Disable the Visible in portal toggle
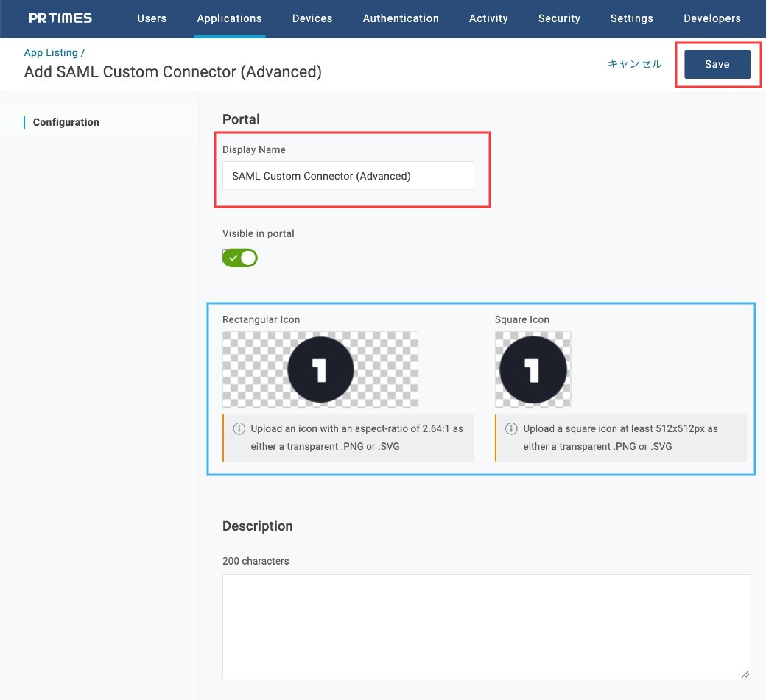Viewport: 766px width, 700px height. coord(240,258)
